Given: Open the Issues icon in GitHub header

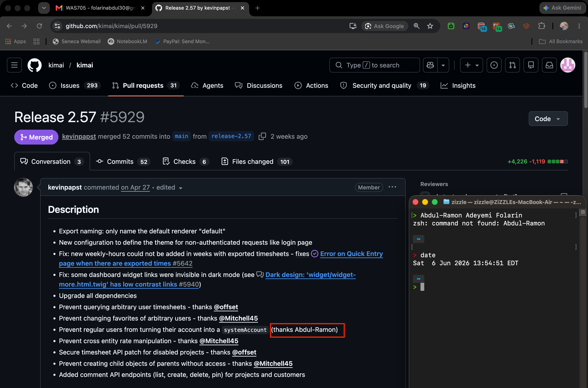Looking at the screenshot, I should (x=494, y=65).
